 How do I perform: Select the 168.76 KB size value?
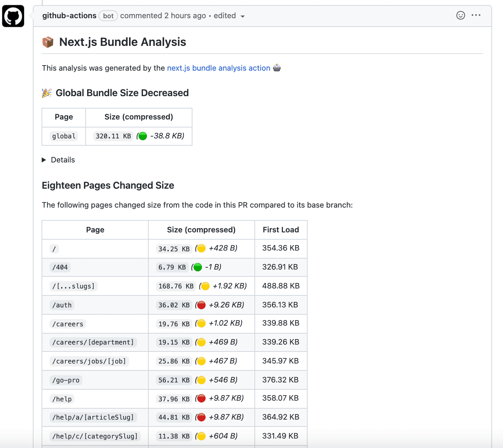point(176,286)
